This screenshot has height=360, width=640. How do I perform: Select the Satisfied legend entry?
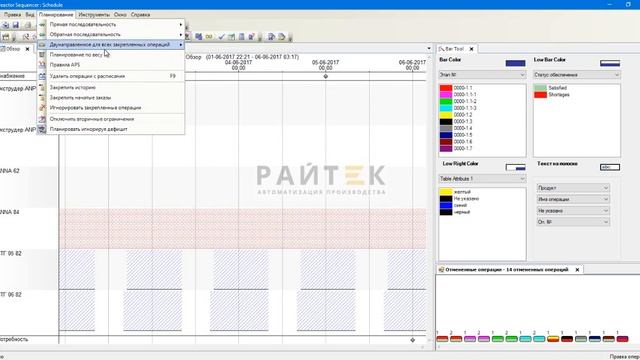551,88
